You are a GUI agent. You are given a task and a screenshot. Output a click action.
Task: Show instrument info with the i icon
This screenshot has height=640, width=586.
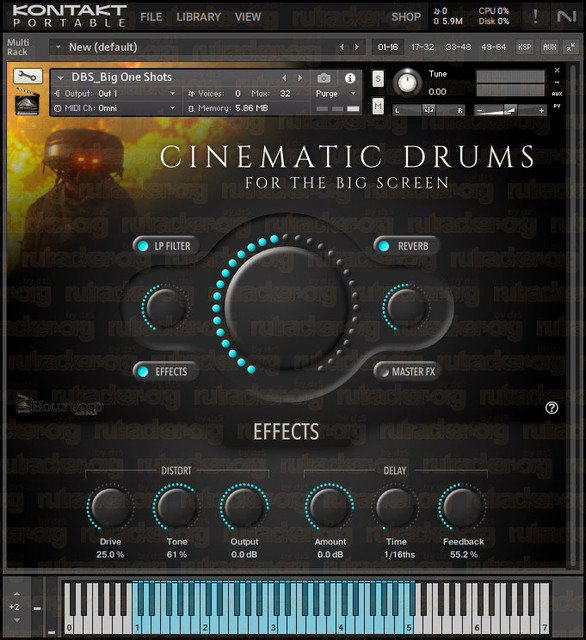click(x=350, y=78)
